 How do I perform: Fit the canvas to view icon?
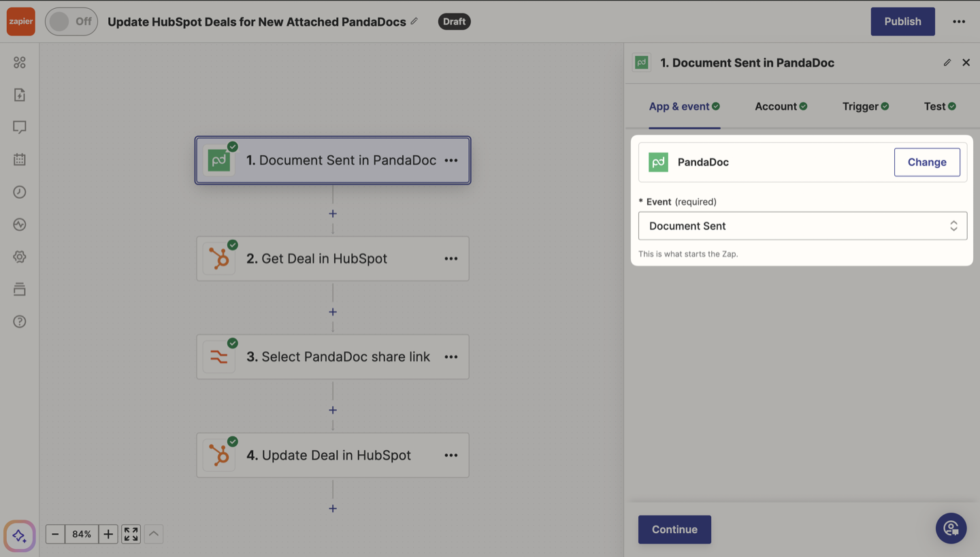click(x=131, y=534)
